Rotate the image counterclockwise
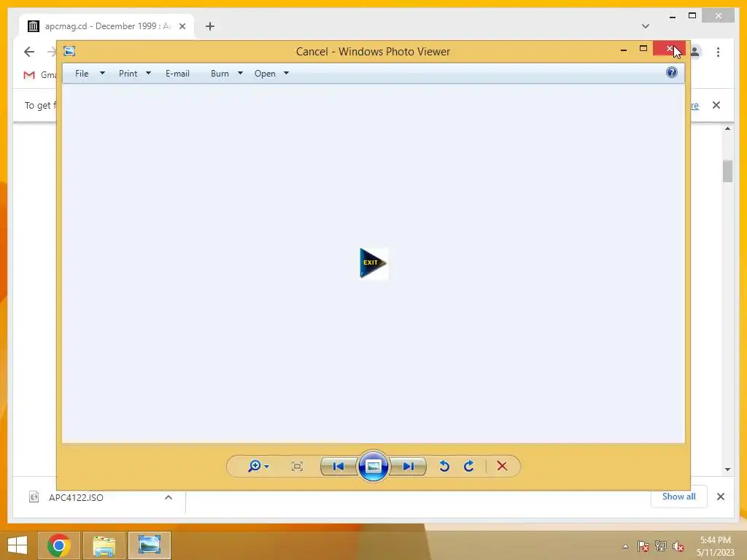747x560 pixels. (x=444, y=466)
